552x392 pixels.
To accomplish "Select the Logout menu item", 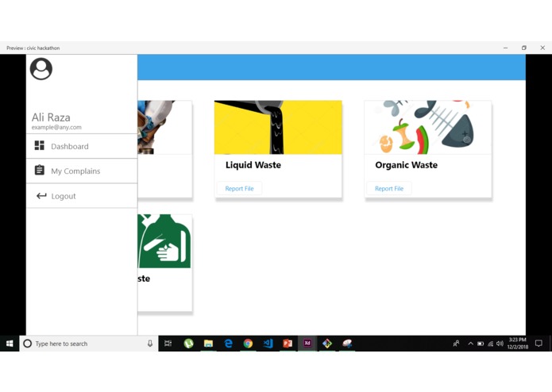I will 82,196.
